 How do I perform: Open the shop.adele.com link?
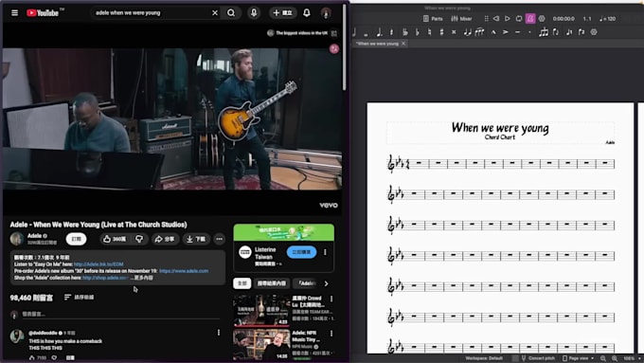pyautogui.click(x=105, y=278)
